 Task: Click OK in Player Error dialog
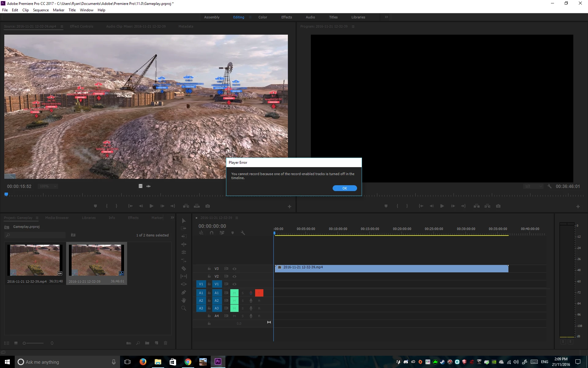pos(345,188)
